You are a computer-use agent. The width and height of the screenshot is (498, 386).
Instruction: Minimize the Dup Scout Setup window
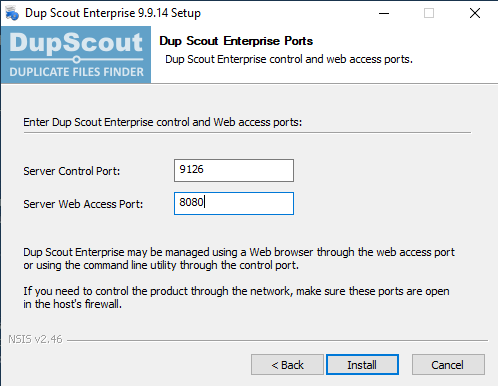coord(384,13)
